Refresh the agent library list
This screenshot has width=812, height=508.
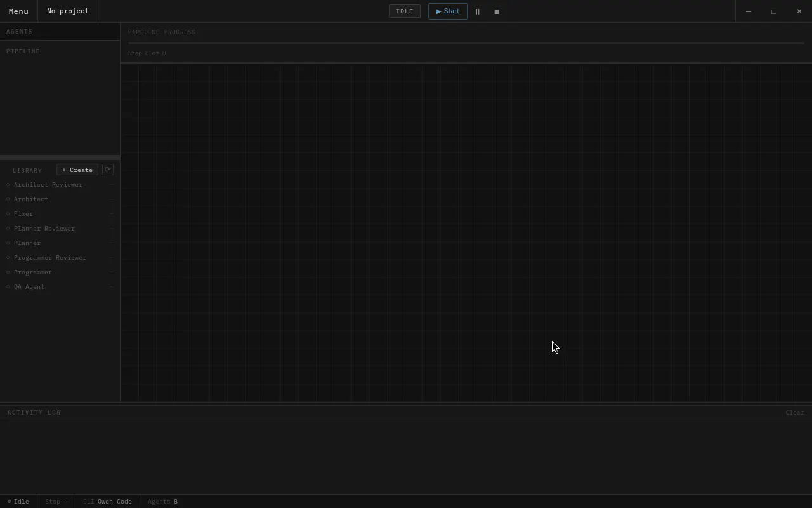pyautogui.click(x=108, y=170)
